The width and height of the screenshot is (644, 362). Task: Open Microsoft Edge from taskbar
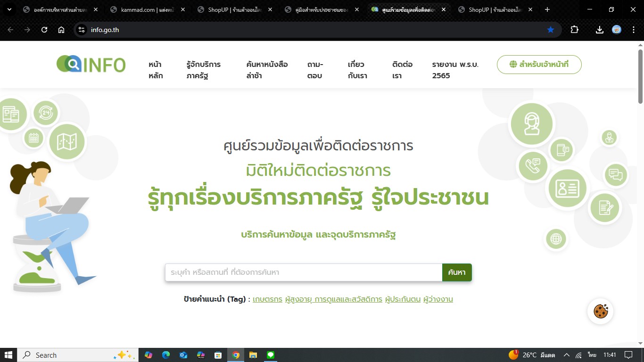(166, 355)
